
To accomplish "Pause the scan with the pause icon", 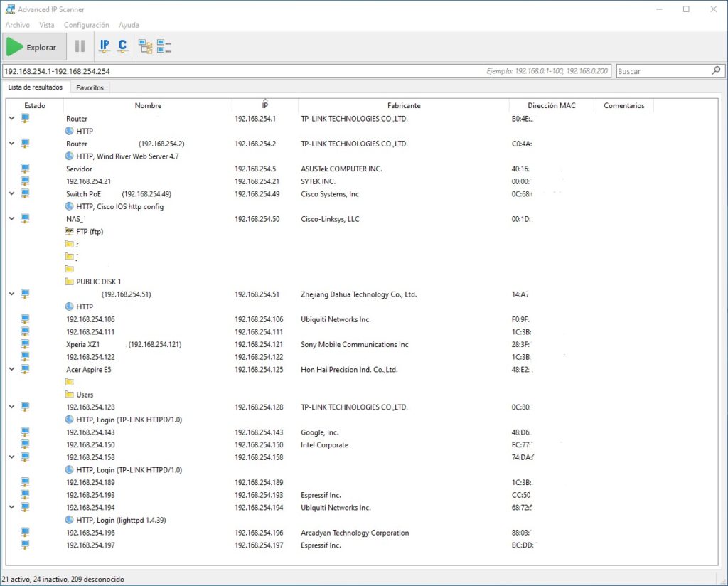I will [x=80, y=46].
